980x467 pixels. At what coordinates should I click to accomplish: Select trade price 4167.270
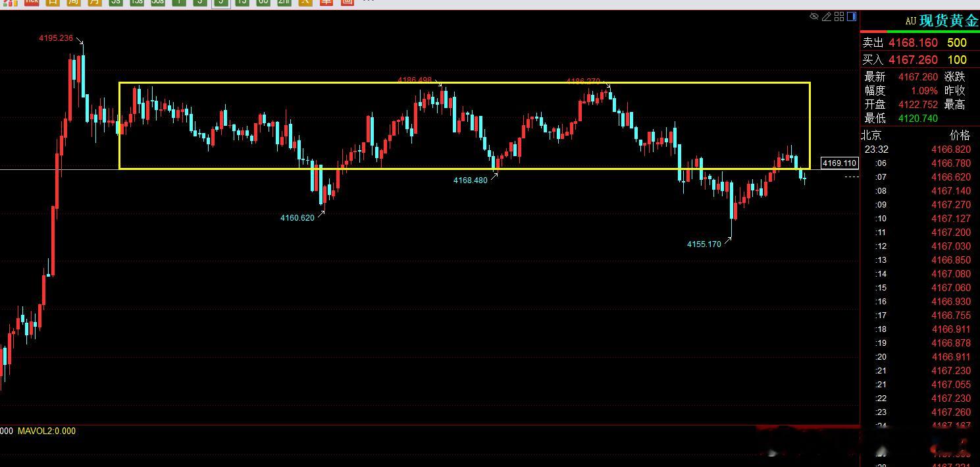pyautogui.click(x=951, y=205)
